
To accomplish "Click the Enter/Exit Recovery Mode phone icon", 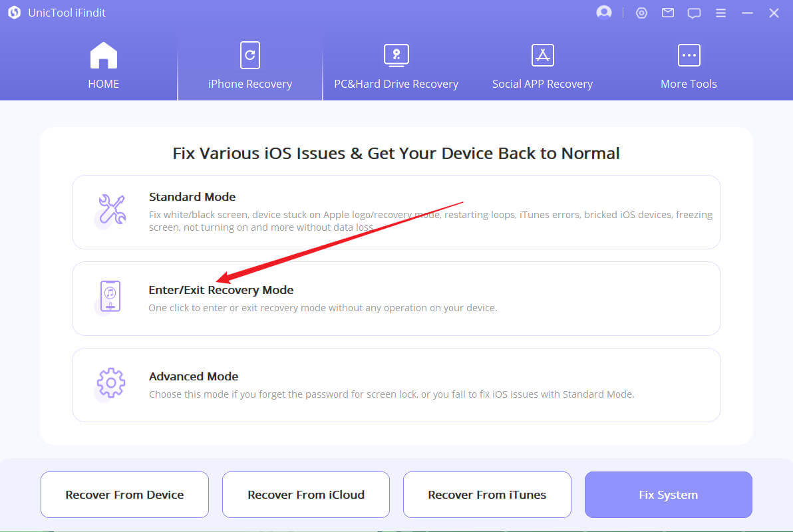I will [x=110, y=297].
